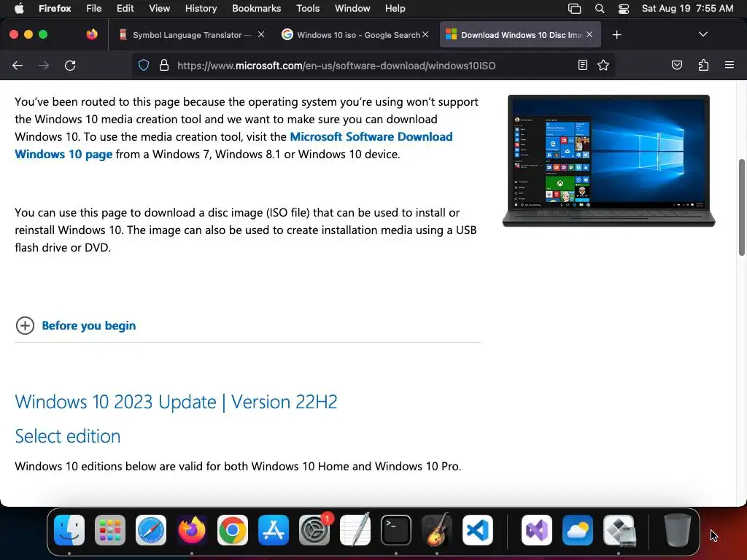The height and width of the screenshot is (560, 747).
Task: Open the File menu
Action: tap(94, 9)
